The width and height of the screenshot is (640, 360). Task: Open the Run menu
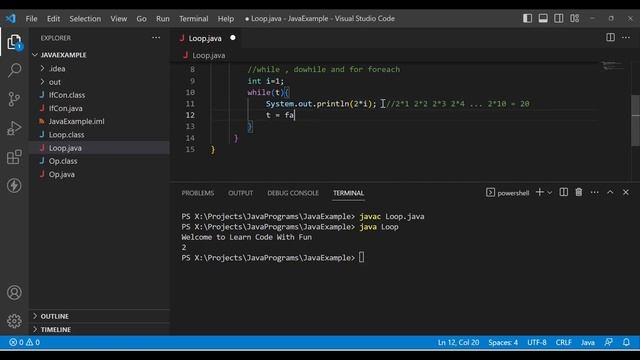coord(162,19)
